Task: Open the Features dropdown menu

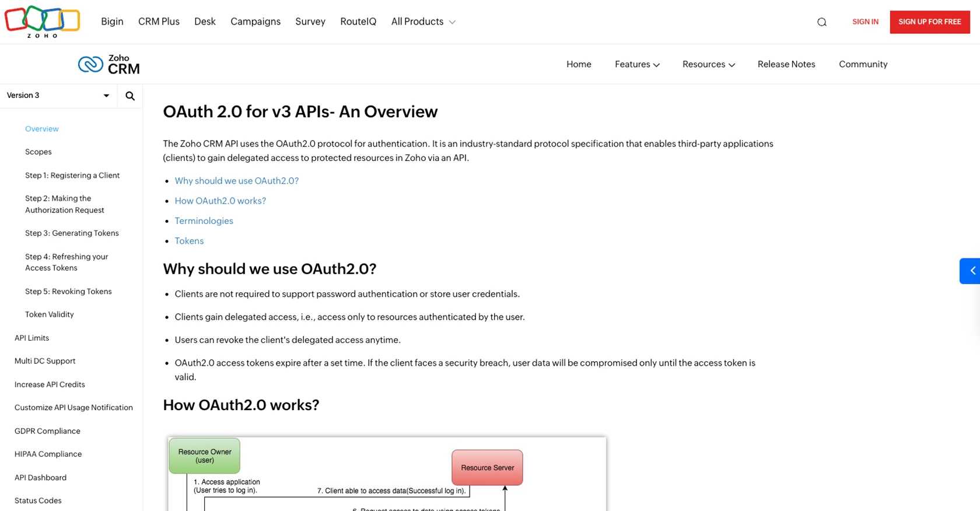Action: click(637, 64)
